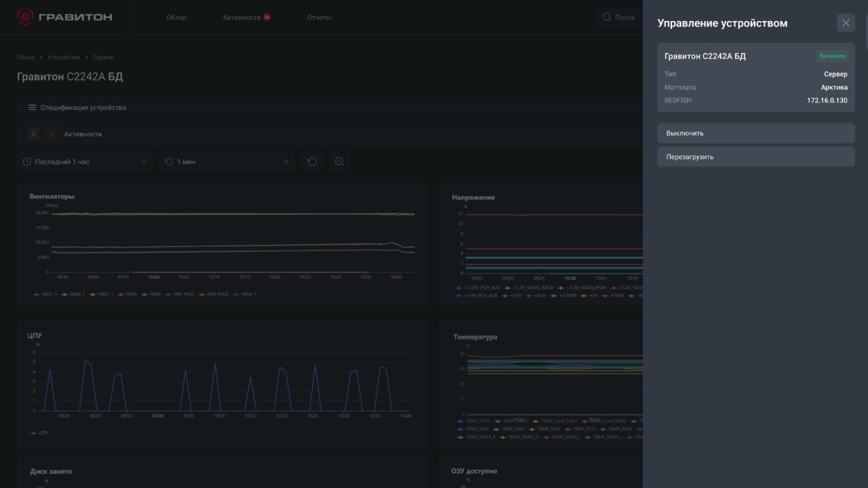Click the REDFISH address 172.16.0.130

pos(827,100)
